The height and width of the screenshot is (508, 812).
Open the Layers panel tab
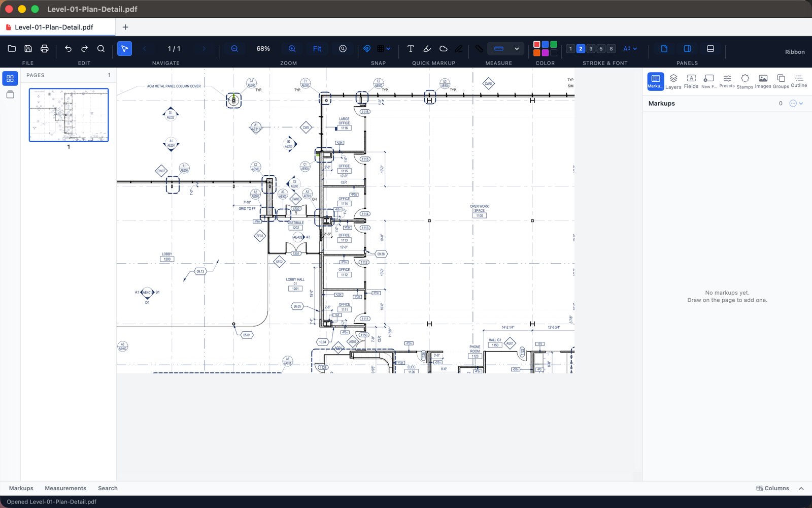[673, 81]
